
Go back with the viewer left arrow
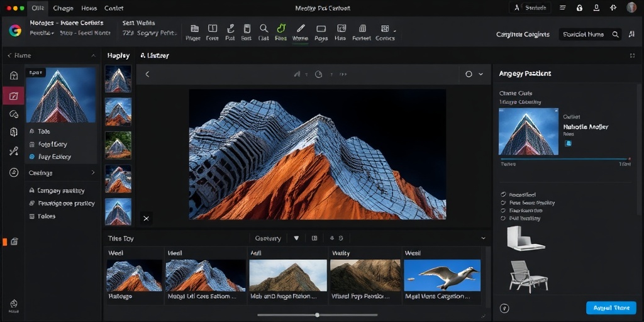(x=147, y=74)
